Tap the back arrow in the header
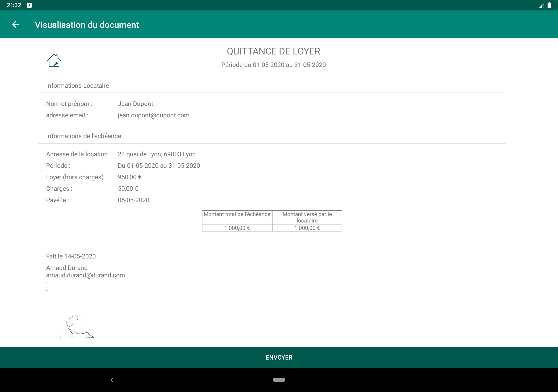The image size is (558, 392). pos(16,25)
